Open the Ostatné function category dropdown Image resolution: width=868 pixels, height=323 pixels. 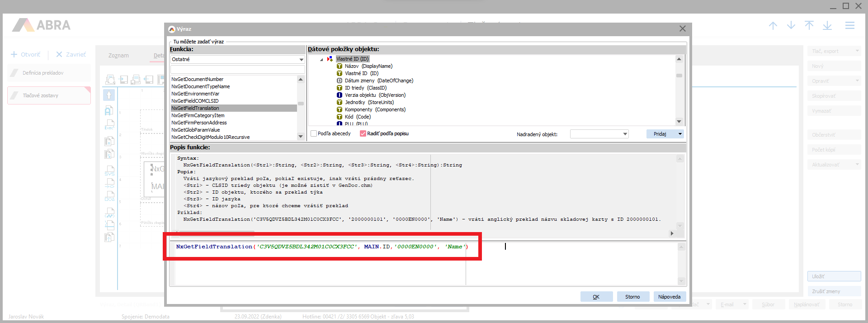point(301,60)
